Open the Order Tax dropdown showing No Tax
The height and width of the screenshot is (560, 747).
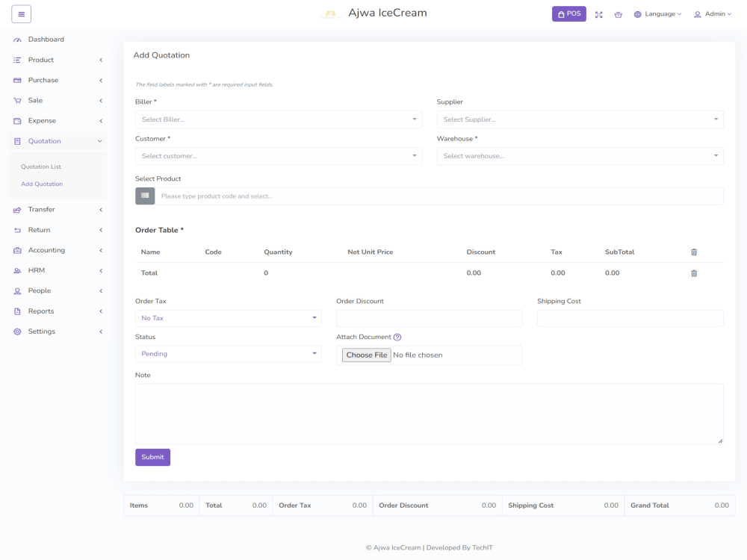click(228, 317)
